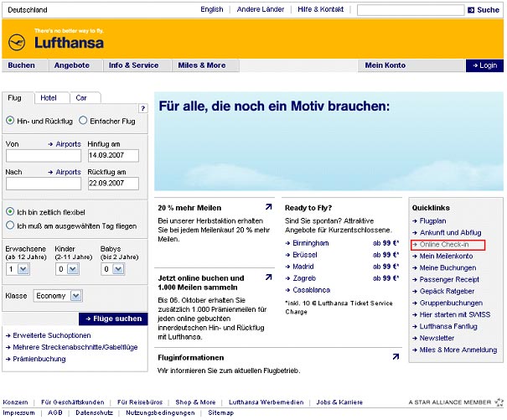The width and height of the screenshot is (507, 420).
Task: Focus the top search input field
Action: pyautogui.click(x=411, y=10)
